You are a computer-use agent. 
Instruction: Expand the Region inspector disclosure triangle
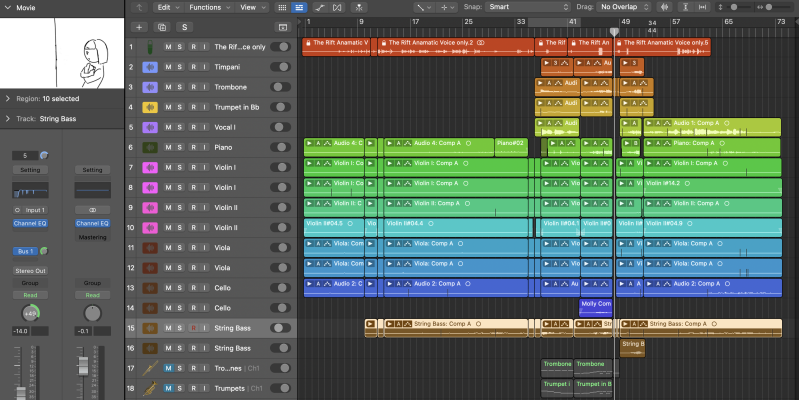point(9,99)
